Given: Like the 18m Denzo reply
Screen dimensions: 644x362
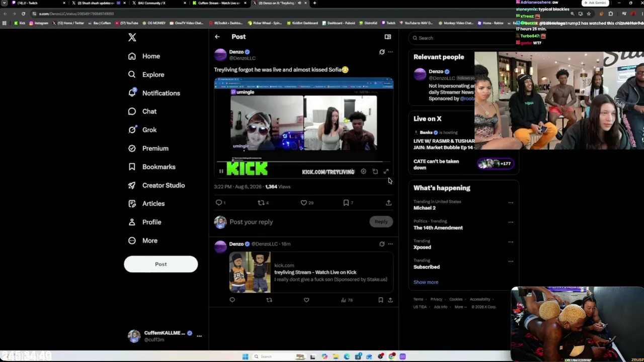Looking at the screenshot, I should 306,300.
